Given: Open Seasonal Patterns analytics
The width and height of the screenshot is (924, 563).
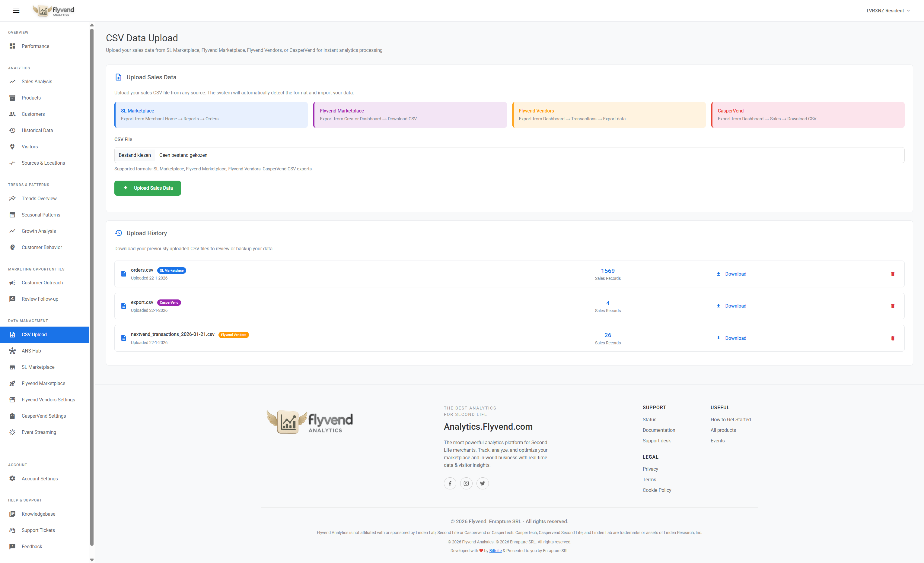Looking at the screenshot, I should tap(41, 214).
